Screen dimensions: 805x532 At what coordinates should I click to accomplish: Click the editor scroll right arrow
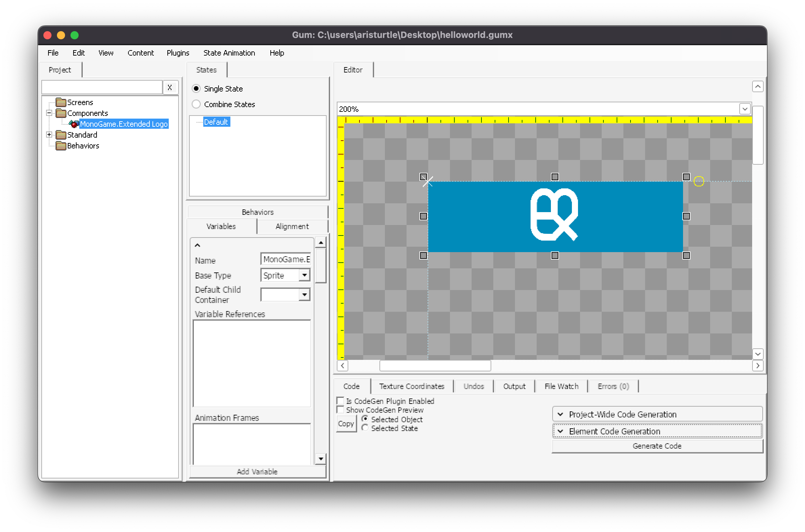coord(758,365)
